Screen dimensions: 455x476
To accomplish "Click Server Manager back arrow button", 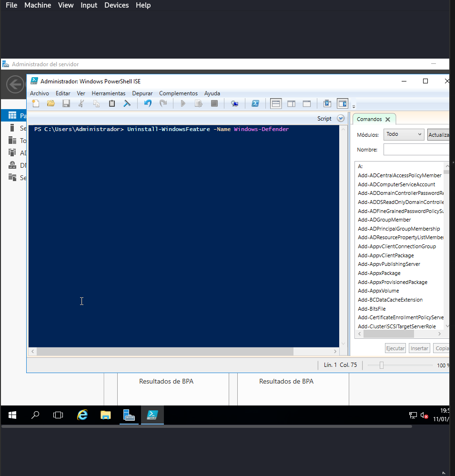I will click(15, 84).
